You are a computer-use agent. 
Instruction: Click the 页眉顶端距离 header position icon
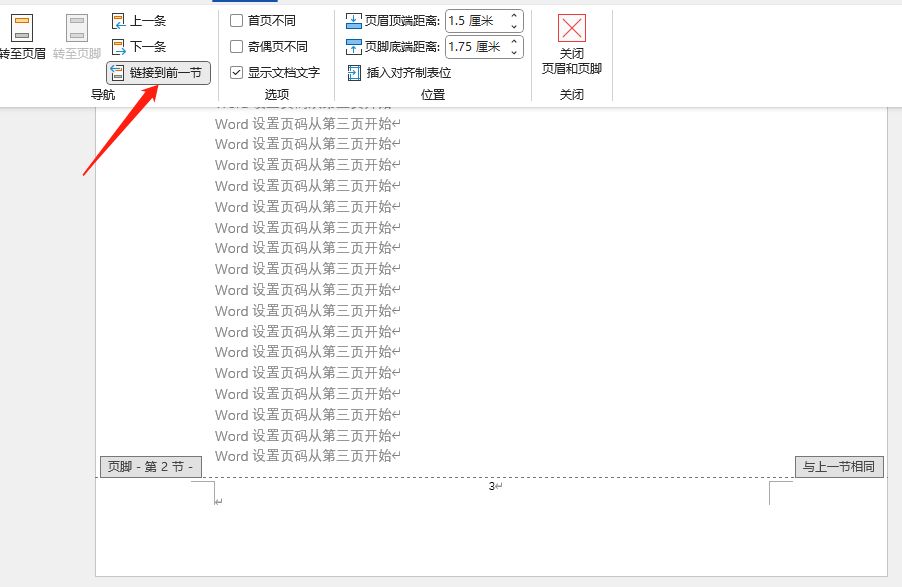353,18
